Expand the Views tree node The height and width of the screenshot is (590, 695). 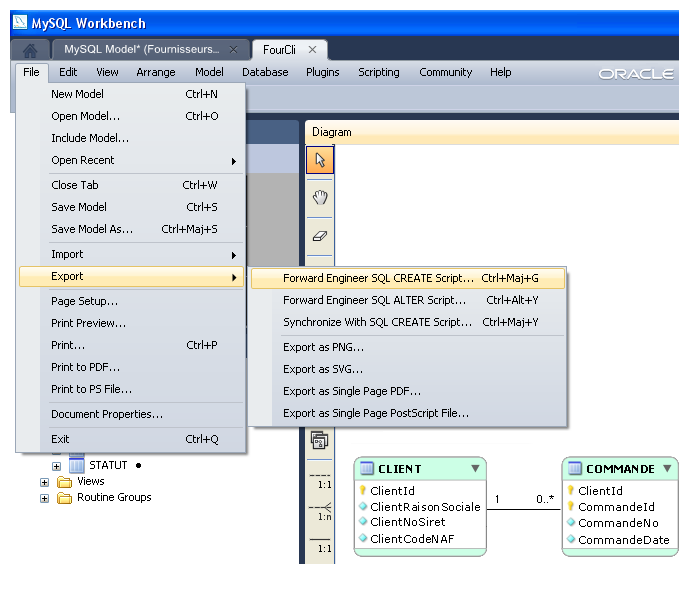coord(45,481)
